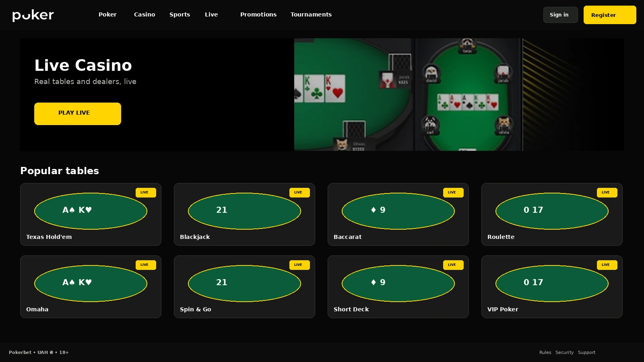
Task: Click the LIVE badge on Omaha
Action: point(146,265)
